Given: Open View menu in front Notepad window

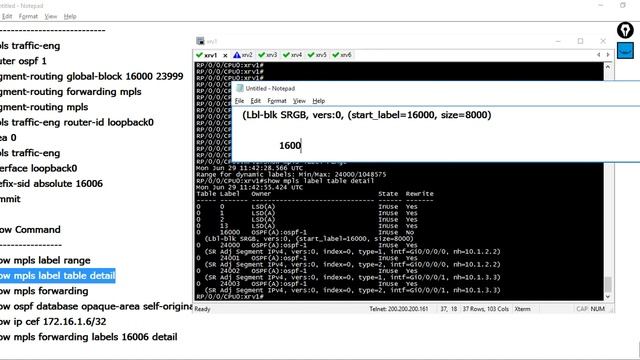Looking at the screenshot, I should (x=299, y=101).
